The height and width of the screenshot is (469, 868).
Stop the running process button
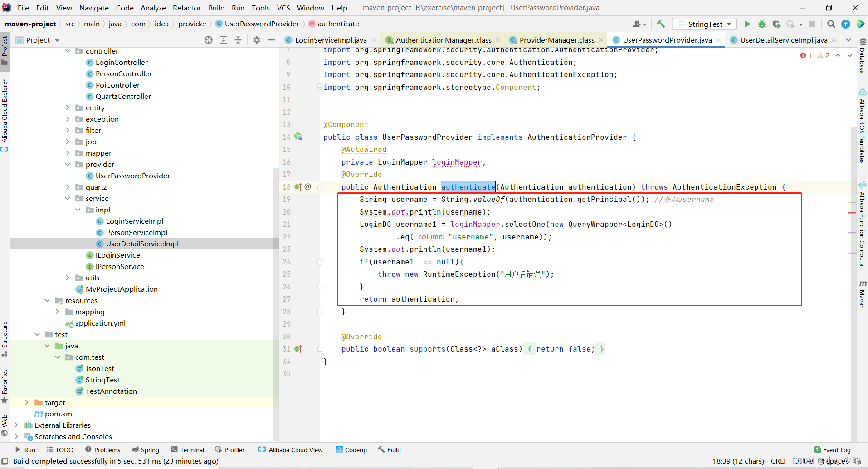tap(812, 24)
